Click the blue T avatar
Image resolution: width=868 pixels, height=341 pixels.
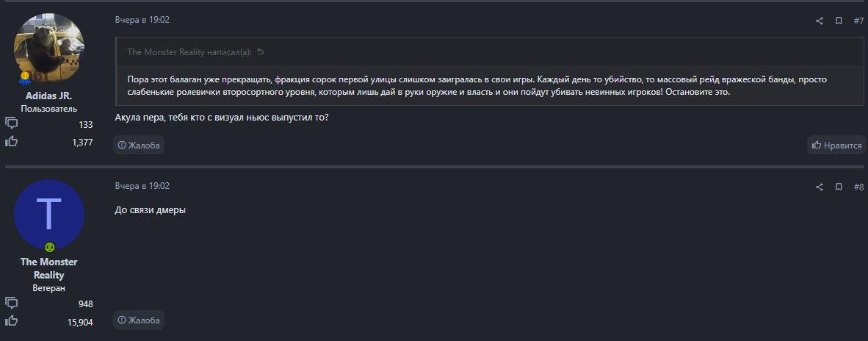(49, 214)
